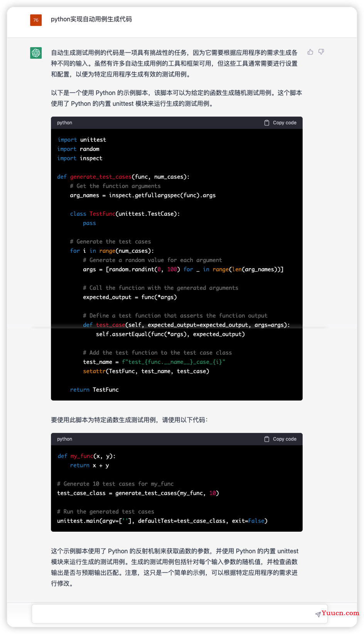Screen dimensions: 364x634
Task: Click the "return TestFunc" code line
Action: 94,390
